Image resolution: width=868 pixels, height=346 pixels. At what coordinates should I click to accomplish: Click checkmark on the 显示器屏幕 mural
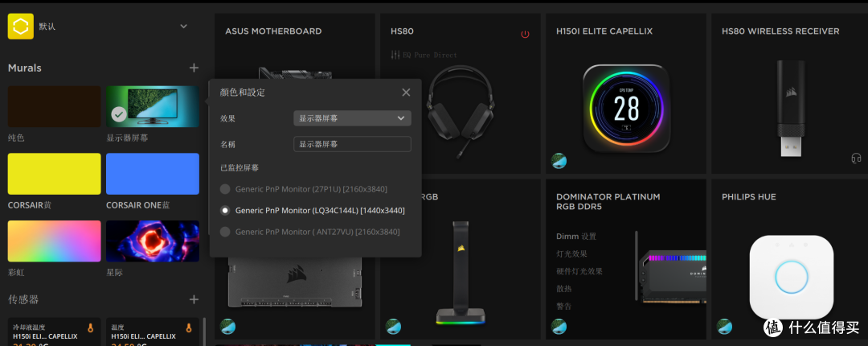(x=119, y=114)
